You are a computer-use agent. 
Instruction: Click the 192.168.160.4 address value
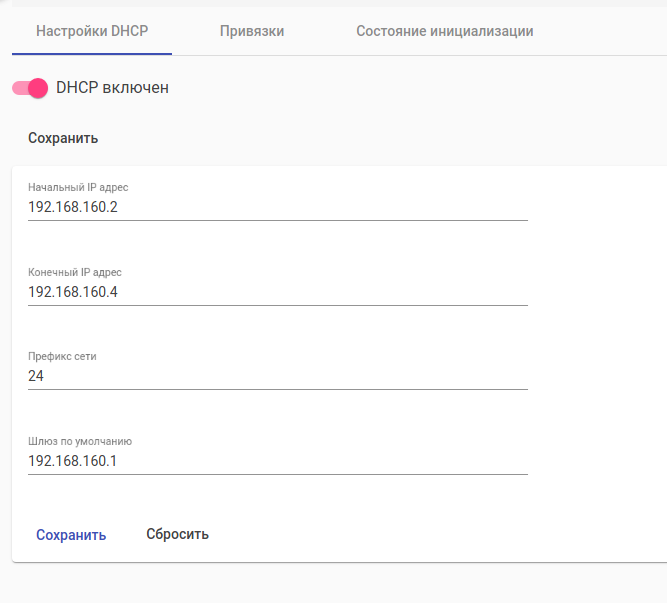pos(73,292)
